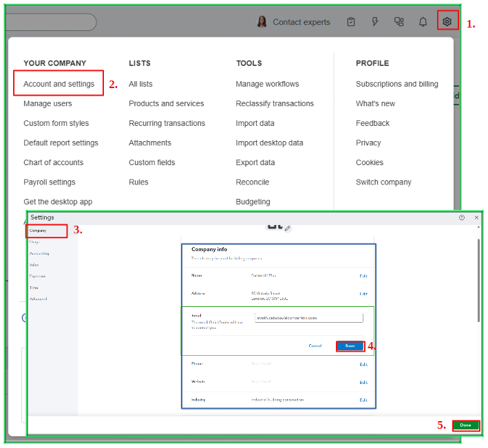Click the Settings window vertical scrollbar

478,280
